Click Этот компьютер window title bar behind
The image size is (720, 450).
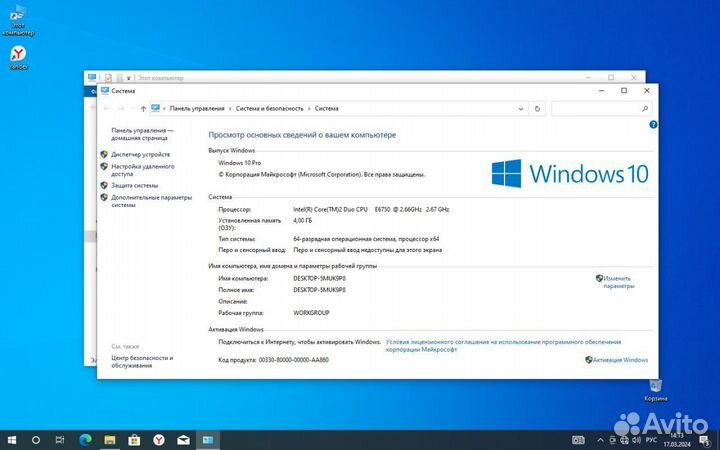point(367,77)
